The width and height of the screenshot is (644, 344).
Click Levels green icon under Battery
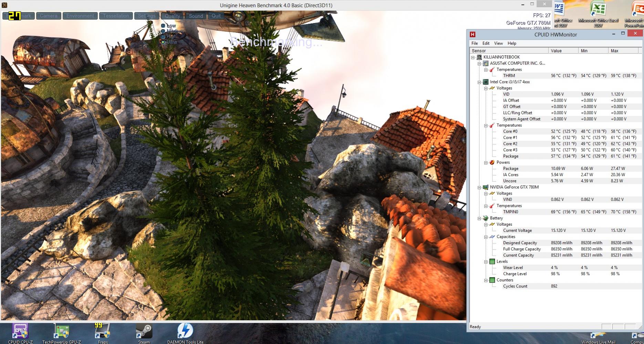point(492,262)
